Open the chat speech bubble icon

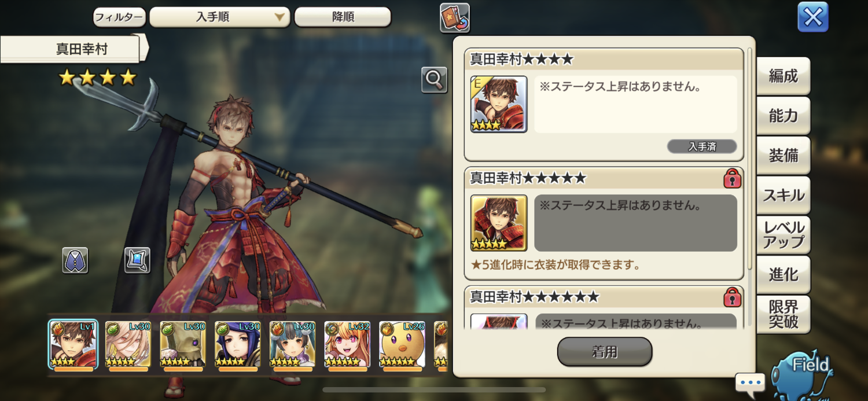tap(750, 383)
